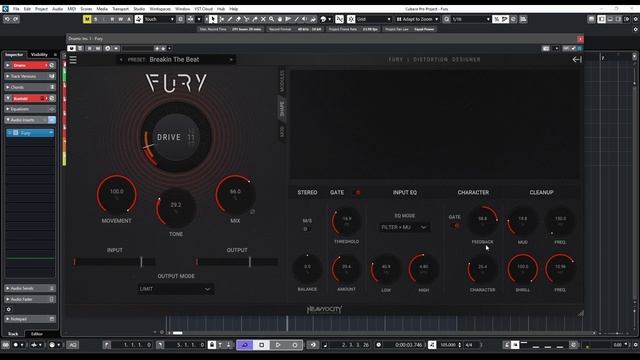Toggle plugin Write automation (W) button
Viewport: 640px width, 360px height.
point(98,49)
